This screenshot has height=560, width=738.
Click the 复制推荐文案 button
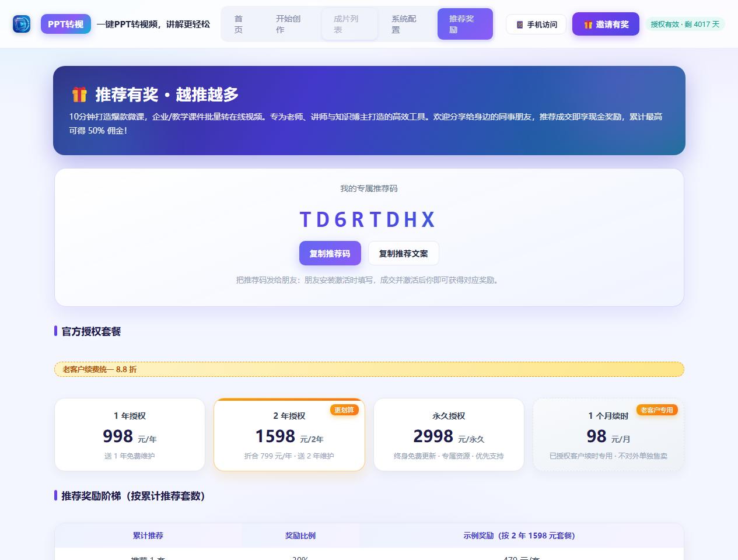[x=403, y=253]
